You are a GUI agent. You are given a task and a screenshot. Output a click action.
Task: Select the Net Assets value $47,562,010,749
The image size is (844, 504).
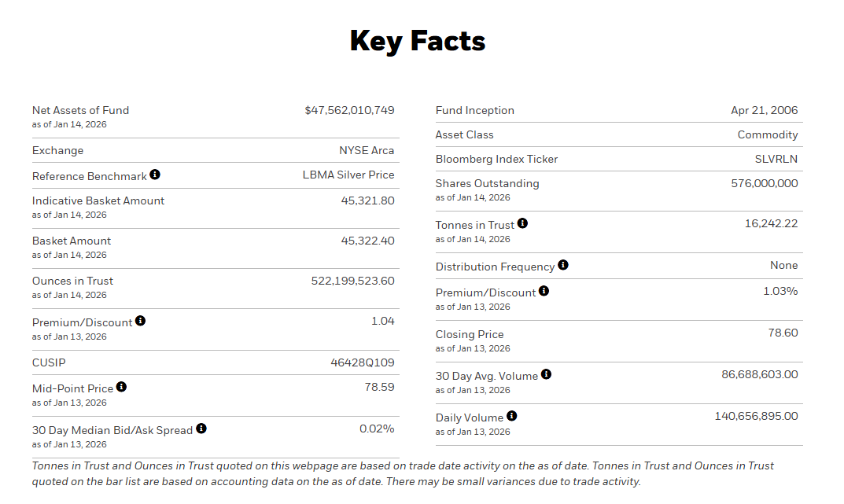349,110
